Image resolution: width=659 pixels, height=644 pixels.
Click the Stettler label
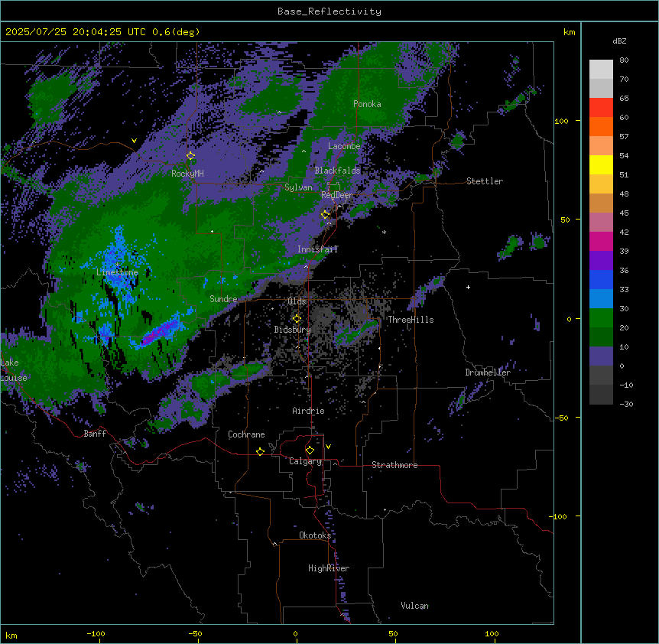coord(485,181)
